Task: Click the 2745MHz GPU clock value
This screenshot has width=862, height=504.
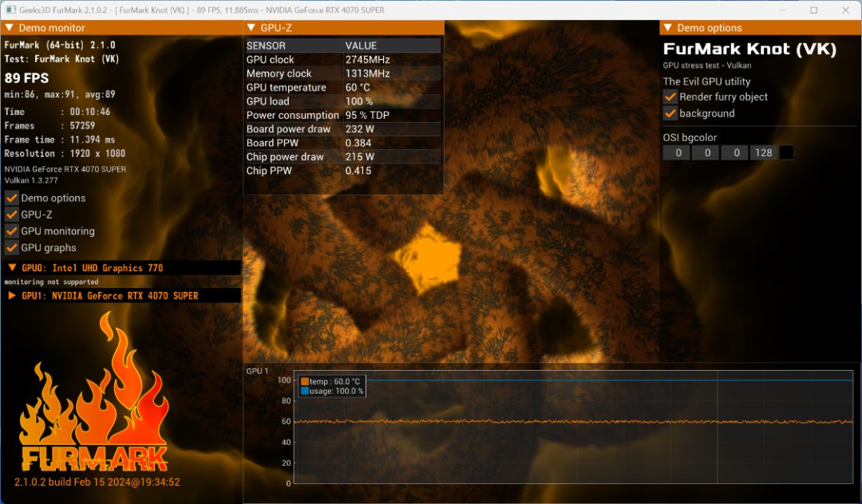Action: pos(368,59)
